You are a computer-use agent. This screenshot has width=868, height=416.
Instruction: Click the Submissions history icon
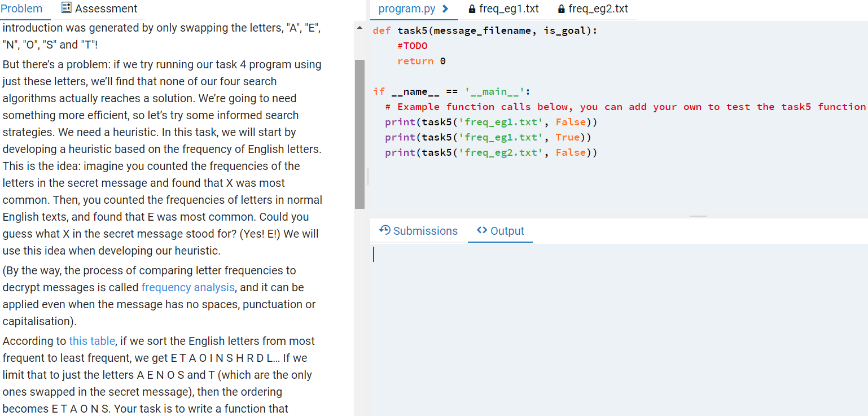[x=385, y=230]
